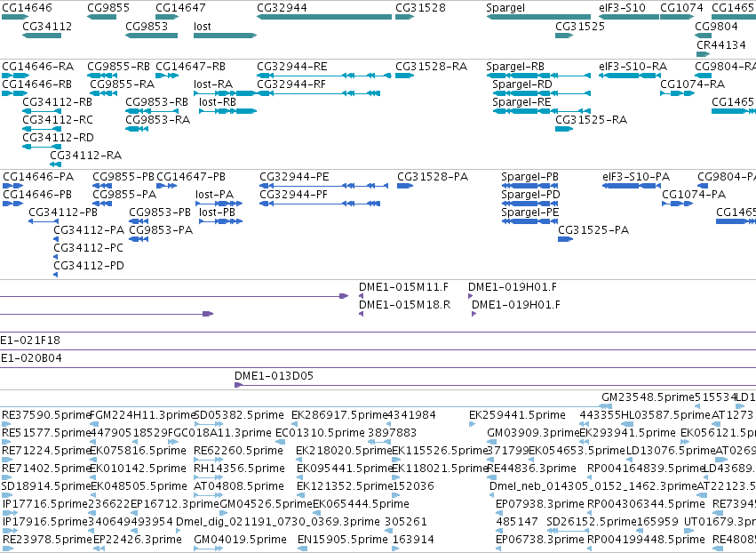Select the DME1-013D05 BAC label
The image size is (756, 553).
pyautogui.click(x=274, y=376)
